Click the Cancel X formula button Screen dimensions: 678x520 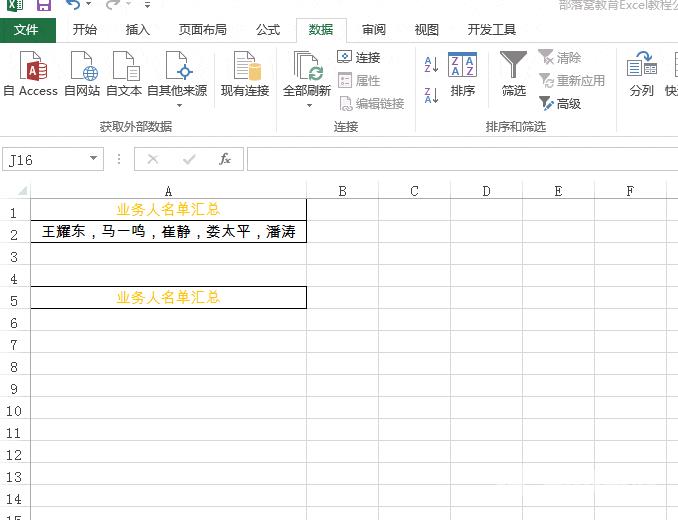[x=153, y=159]
